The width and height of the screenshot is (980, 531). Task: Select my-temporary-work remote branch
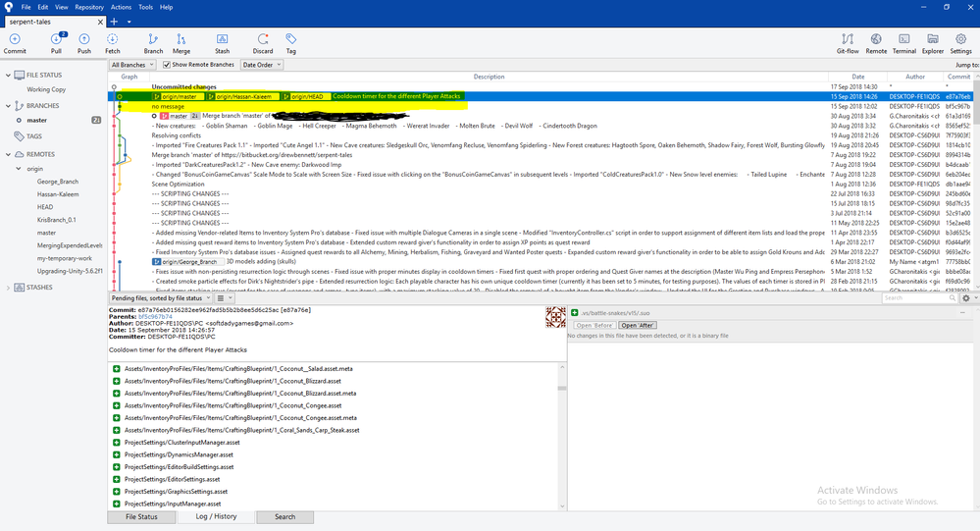(65, 258)
